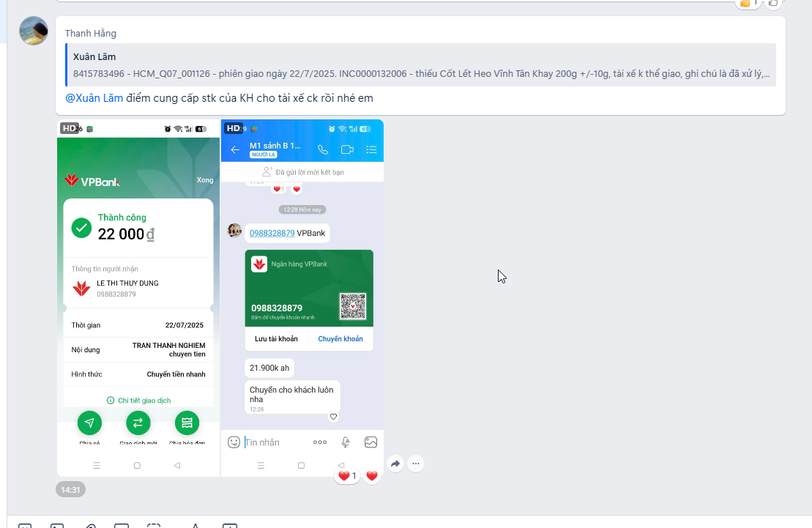Forward the images with the share arrow
Screen dimensions: 812x528
pyautogui.click(x=395, y=464)
